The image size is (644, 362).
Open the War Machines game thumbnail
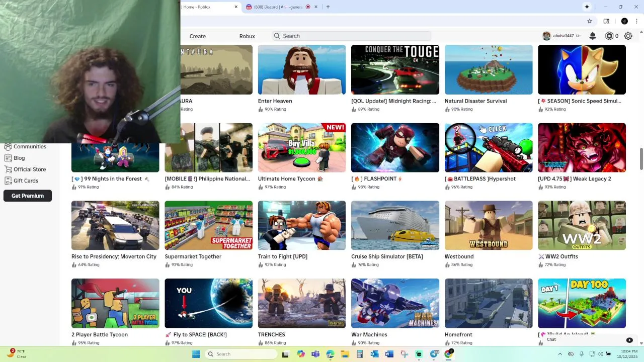click(395, 304)
